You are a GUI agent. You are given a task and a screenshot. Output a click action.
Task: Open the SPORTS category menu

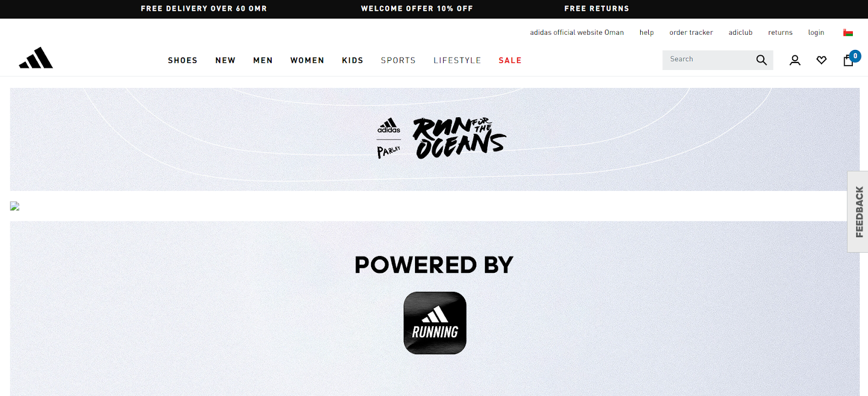point(398,60)
